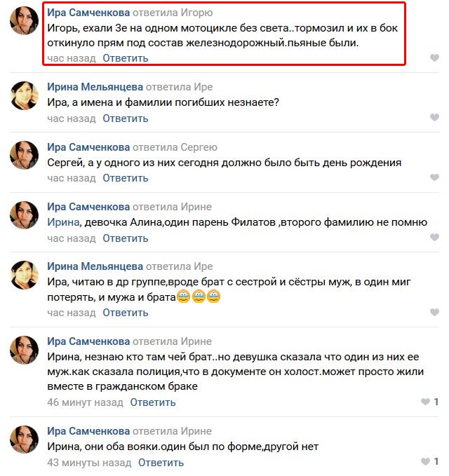Image resolution: width=449 pixels, height=476 pixels.
Task: Like the comment with crying emojis
Action: point(434,312)
